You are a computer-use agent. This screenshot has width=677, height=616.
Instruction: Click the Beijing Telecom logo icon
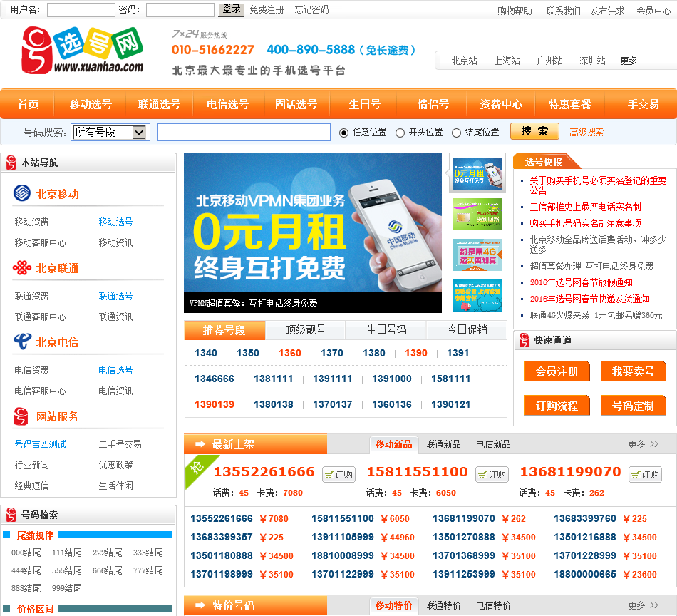[22, 342]
